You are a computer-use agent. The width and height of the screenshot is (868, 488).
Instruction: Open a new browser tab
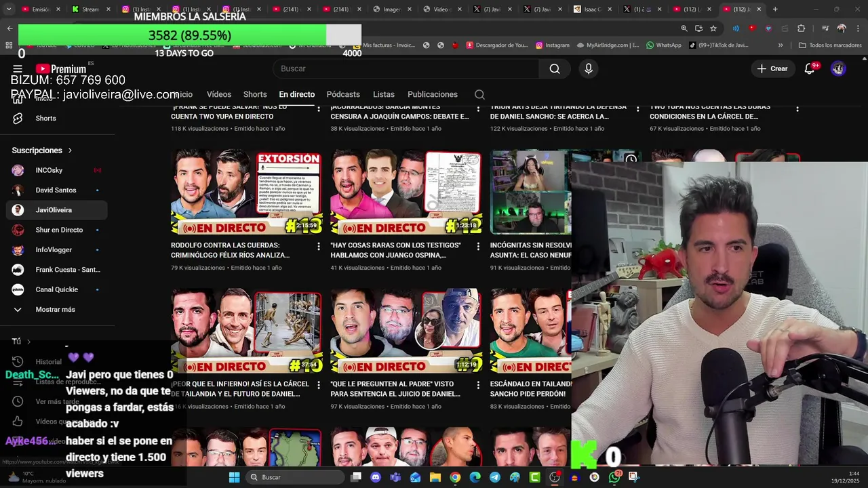coord(775,9)
